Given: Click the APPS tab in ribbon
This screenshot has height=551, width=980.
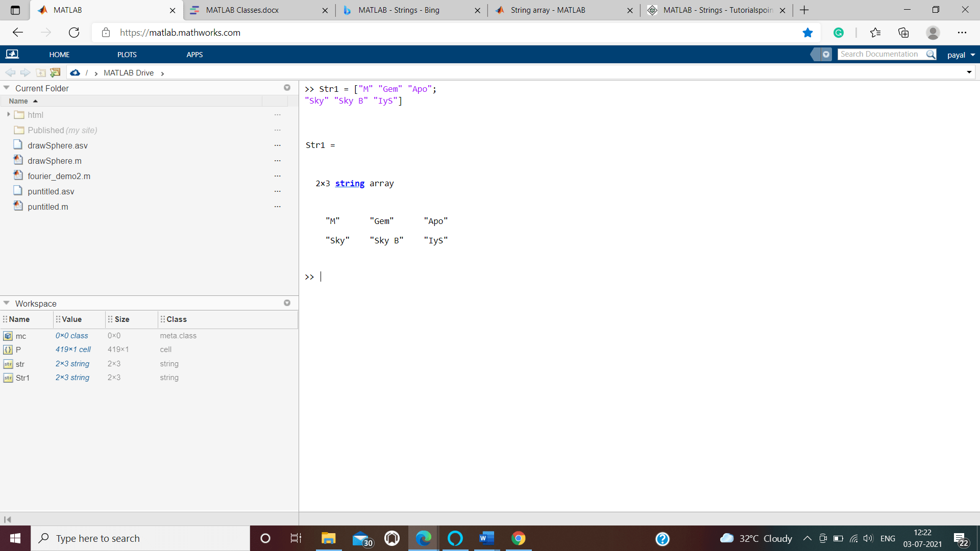Looking at the screenshot, I should [194, 55].
